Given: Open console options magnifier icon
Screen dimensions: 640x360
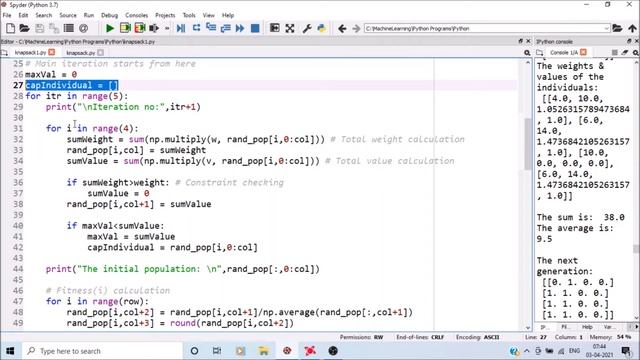Looking at the screenshot, I should 636,53.
